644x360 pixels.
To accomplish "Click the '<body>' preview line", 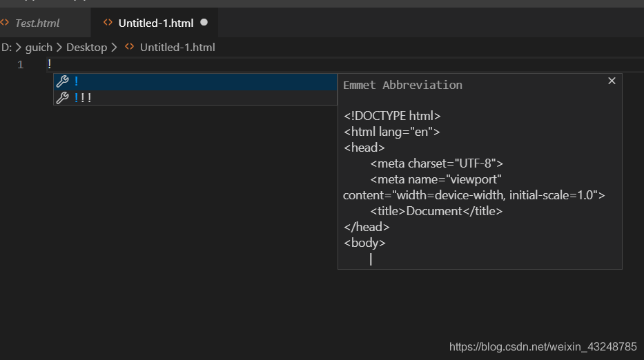I will (364, 243).
